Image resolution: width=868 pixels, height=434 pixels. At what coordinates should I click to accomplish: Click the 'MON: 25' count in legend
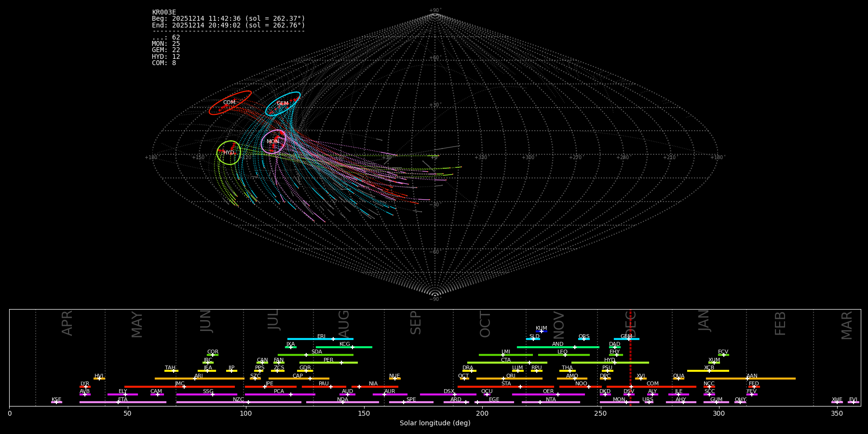tap(166, 44)
